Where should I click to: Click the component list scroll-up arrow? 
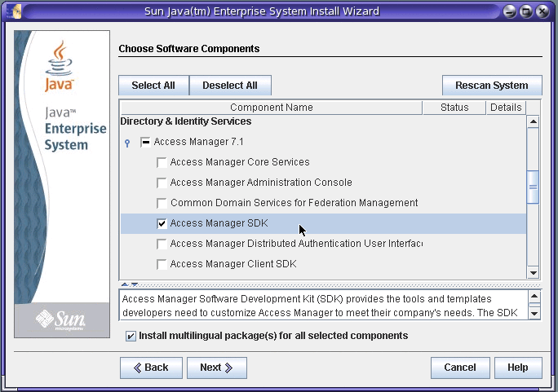(x=533, y=122)
